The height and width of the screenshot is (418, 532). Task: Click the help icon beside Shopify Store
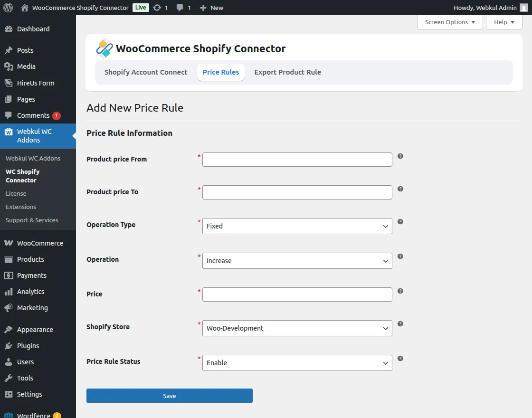tap(400, 323)
